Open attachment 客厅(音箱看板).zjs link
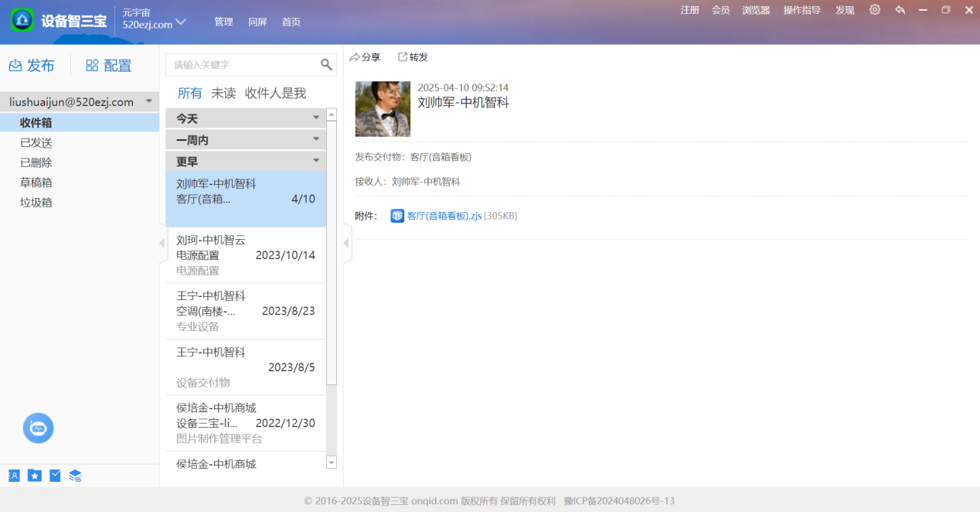 tap(444, 216)
